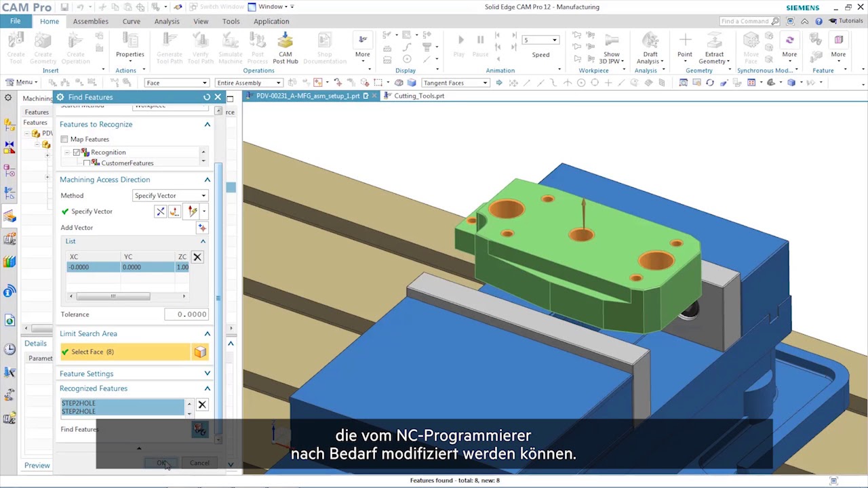Open the Cutting_Tools.prt document tab
Viewport: 868px width, 488px height.
point(419,96)
